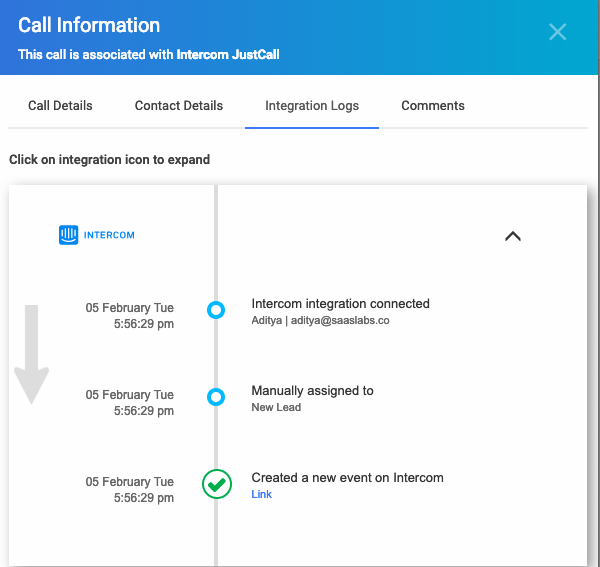The image size is (600, 567).
Task: Click the Call Information title
Action: coord(89,26)
